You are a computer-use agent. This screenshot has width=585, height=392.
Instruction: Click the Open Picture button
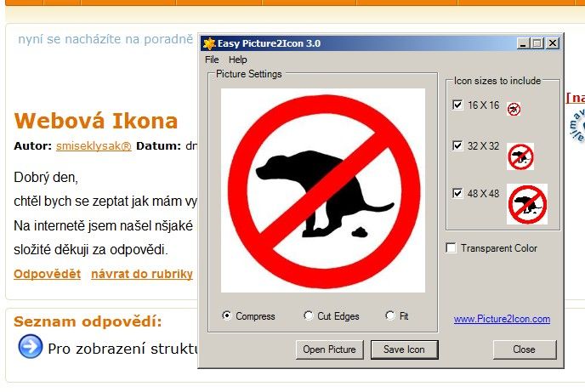click(329, 349)
